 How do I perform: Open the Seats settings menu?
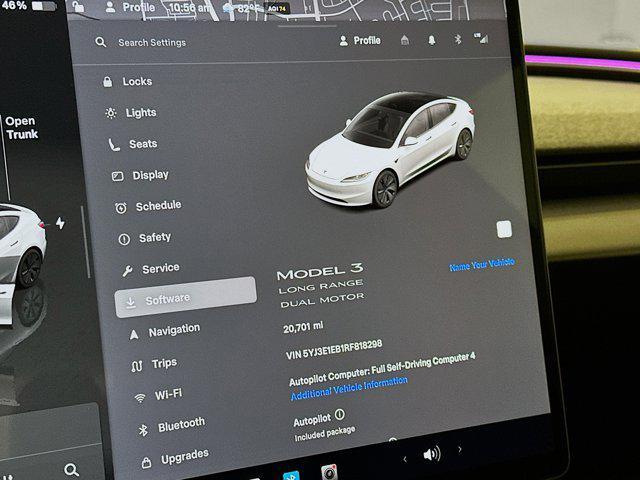[133, 144]
